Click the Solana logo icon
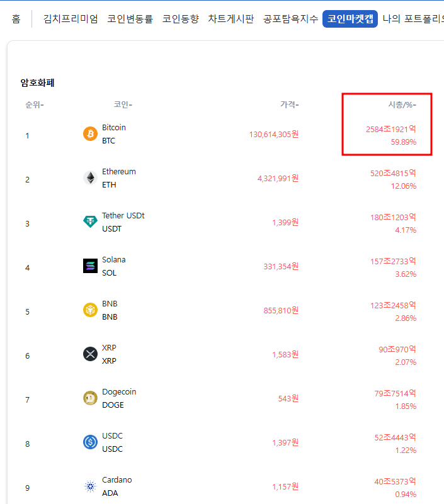The image size is (444, 504). 91,266
